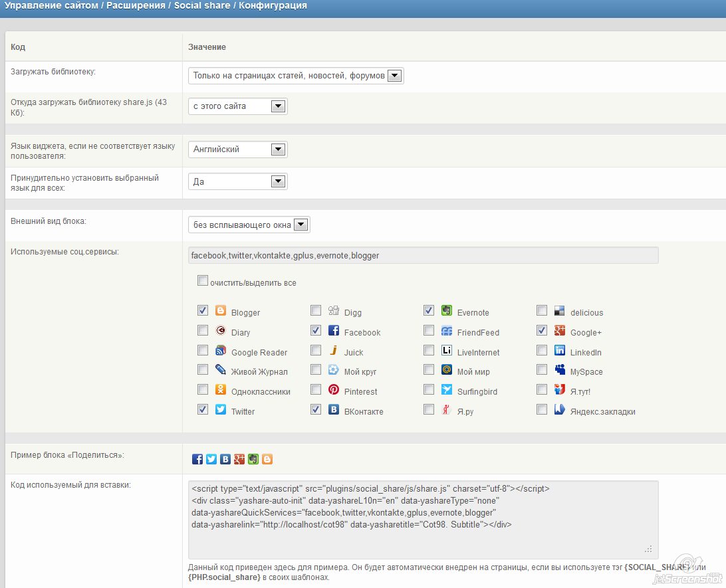Click the used social services text field
This screenshot has width=726, height=588.
[x=423, y=255]
